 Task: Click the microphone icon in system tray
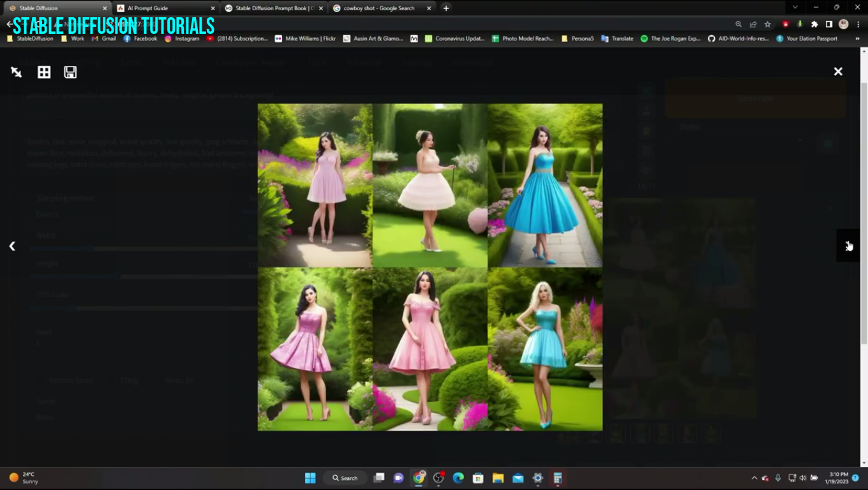778,478
